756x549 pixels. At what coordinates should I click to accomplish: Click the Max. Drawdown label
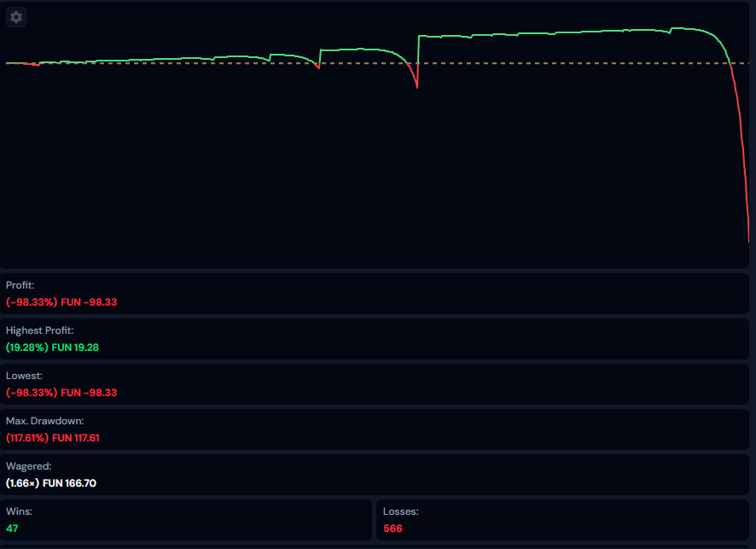(45, 421)
